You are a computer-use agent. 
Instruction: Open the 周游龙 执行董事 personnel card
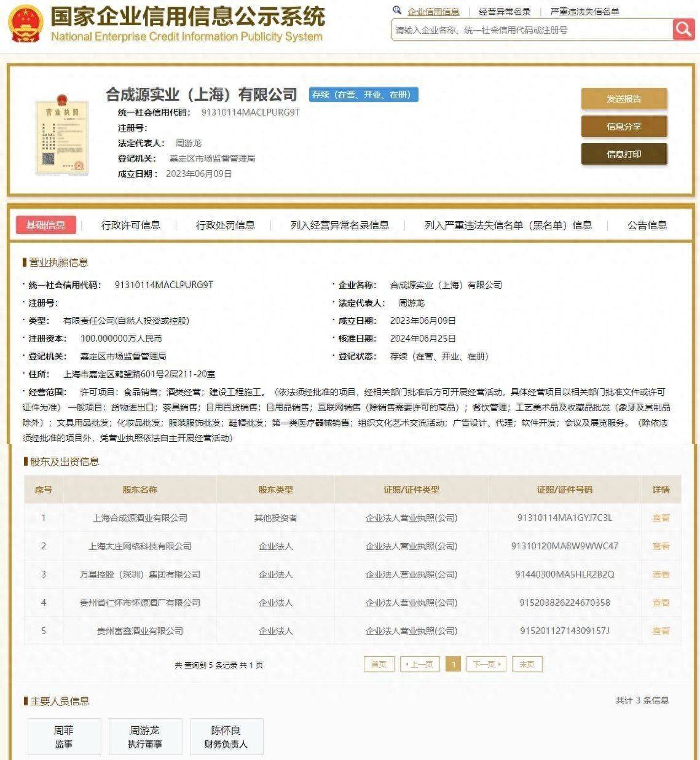coord(145,737)
